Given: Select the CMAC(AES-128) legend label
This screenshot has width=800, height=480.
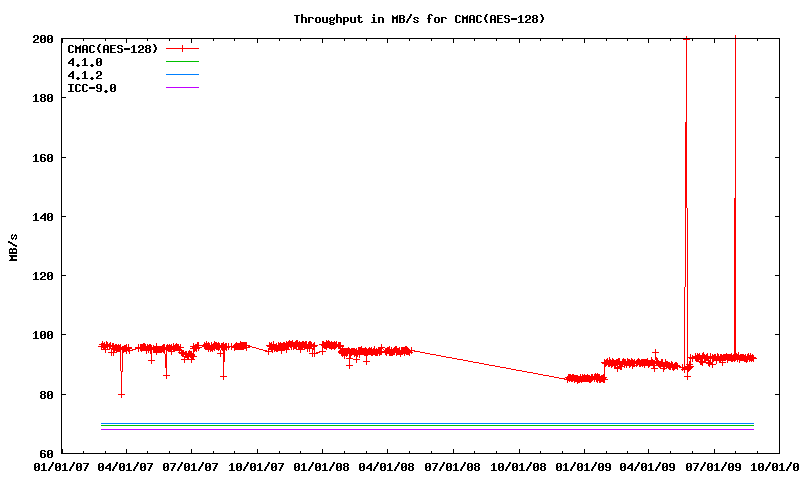Looking at the screenshot, I should (112, 48).
